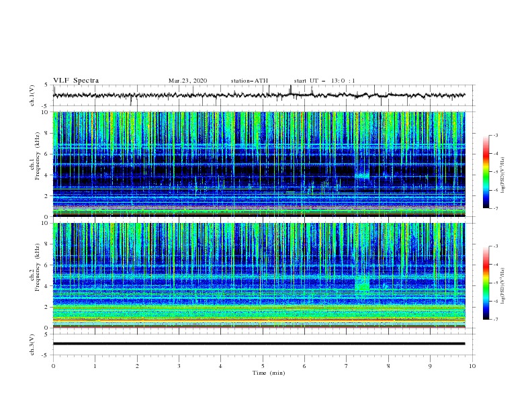
Task: Click the "2" kHz tick on ch.1 frequency axis
Action: pyautogui.click(x=47, y=196)
